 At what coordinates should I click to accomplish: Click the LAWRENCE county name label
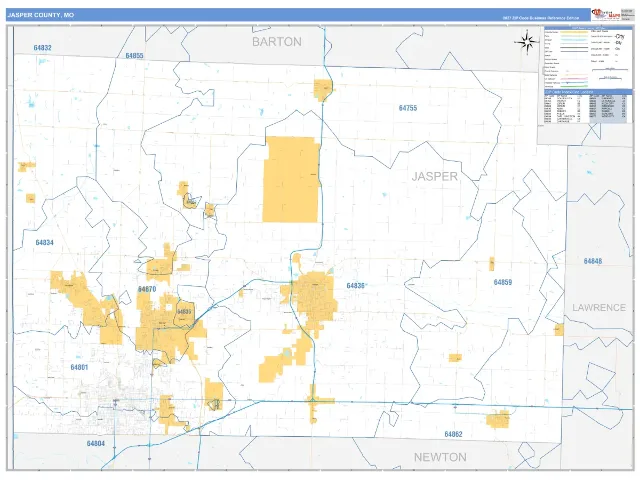(x=599, y=307)
